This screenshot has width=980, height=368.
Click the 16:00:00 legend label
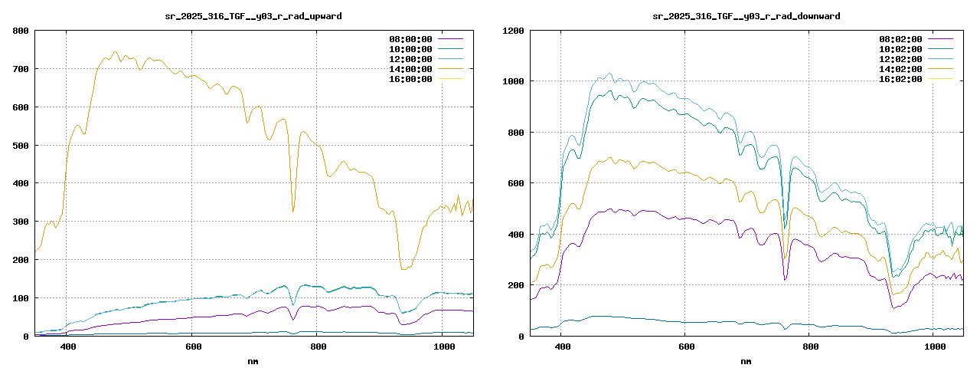pyautogui.click(x=410, y=79)
